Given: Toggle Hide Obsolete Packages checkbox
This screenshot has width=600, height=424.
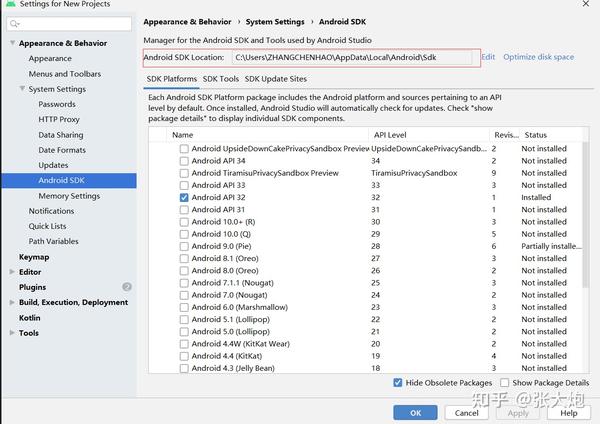Looking at the screenshot, I should coord(398,383).
